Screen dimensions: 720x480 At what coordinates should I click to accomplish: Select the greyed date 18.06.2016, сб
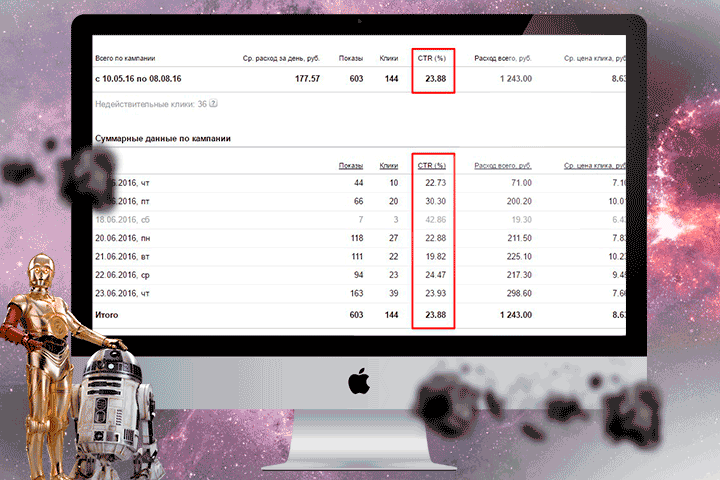(x=123, y=220)
